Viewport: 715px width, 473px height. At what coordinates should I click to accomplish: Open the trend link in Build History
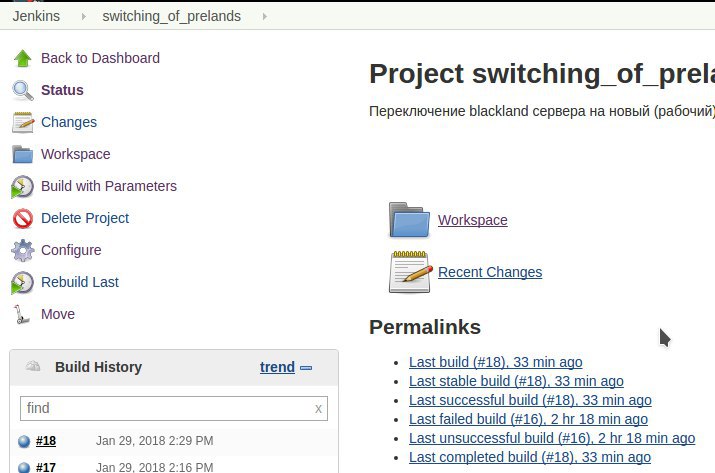click(277, 367)
